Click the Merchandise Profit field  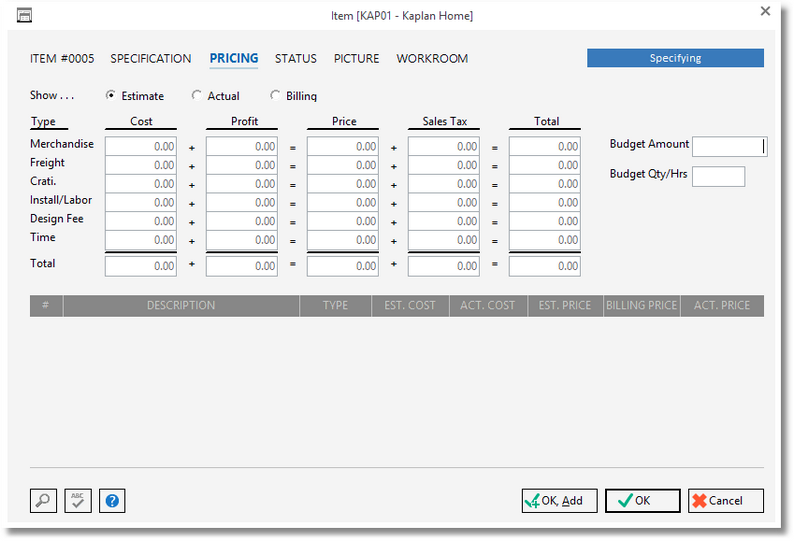242,146
